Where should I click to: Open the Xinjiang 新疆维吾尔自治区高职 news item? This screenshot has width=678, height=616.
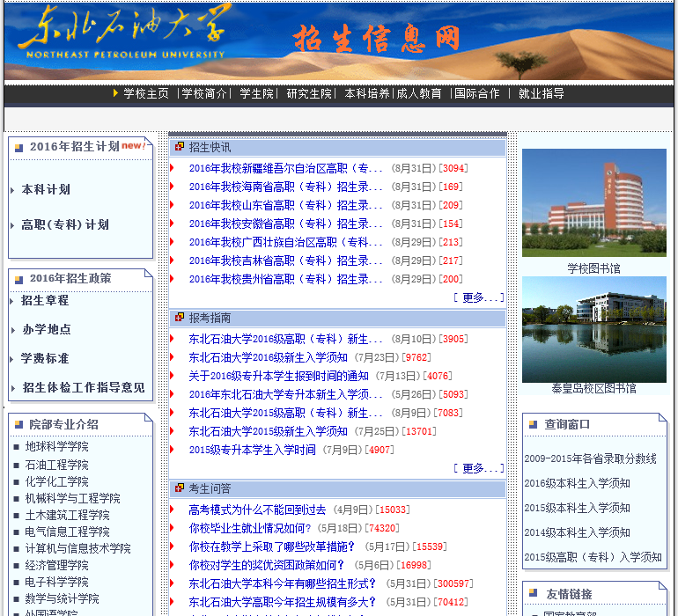click(286, 168)
